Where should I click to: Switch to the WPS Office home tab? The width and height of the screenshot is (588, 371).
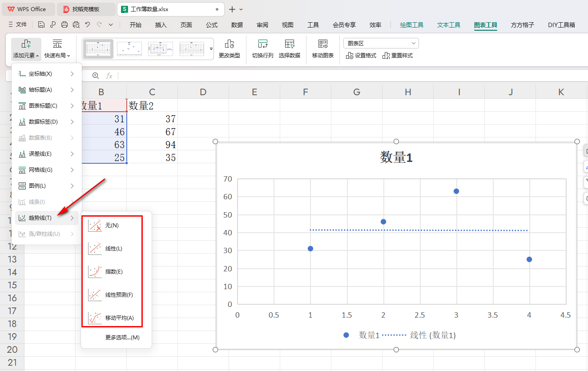[28, 9]
